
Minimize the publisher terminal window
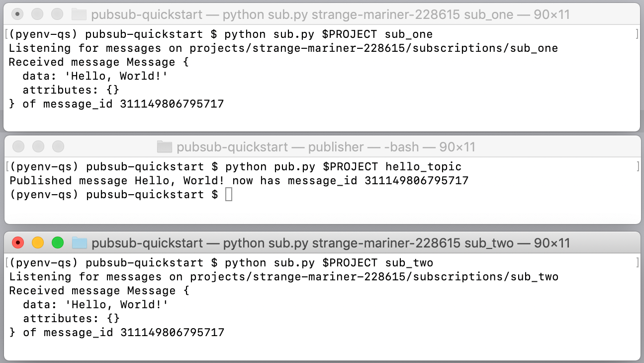click(x=38, y=147)
